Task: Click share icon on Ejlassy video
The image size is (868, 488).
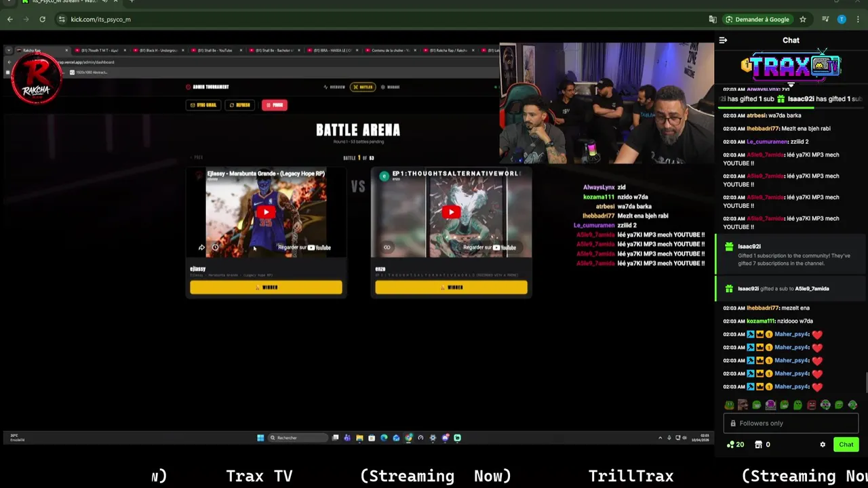Action: coord(201,247)
